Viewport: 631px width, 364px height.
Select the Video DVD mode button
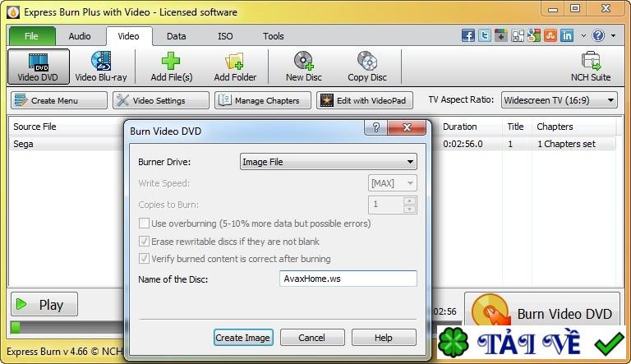click(39, 67)
